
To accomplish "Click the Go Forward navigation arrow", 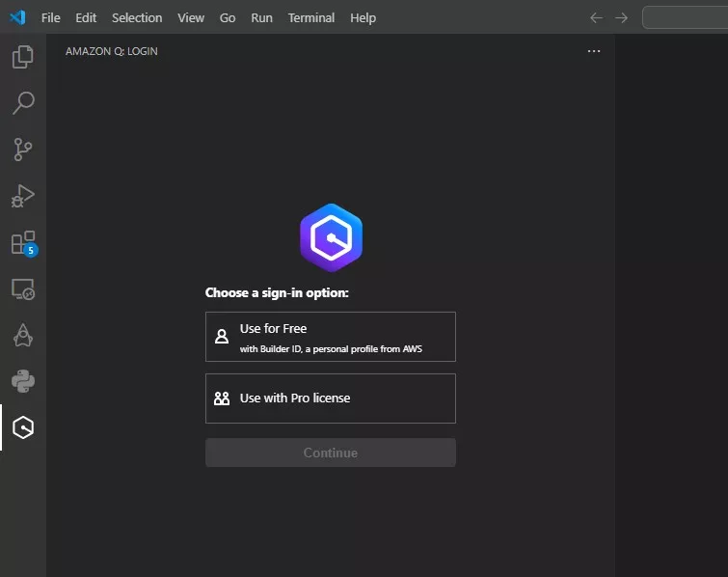I will [x=621, y=17].
